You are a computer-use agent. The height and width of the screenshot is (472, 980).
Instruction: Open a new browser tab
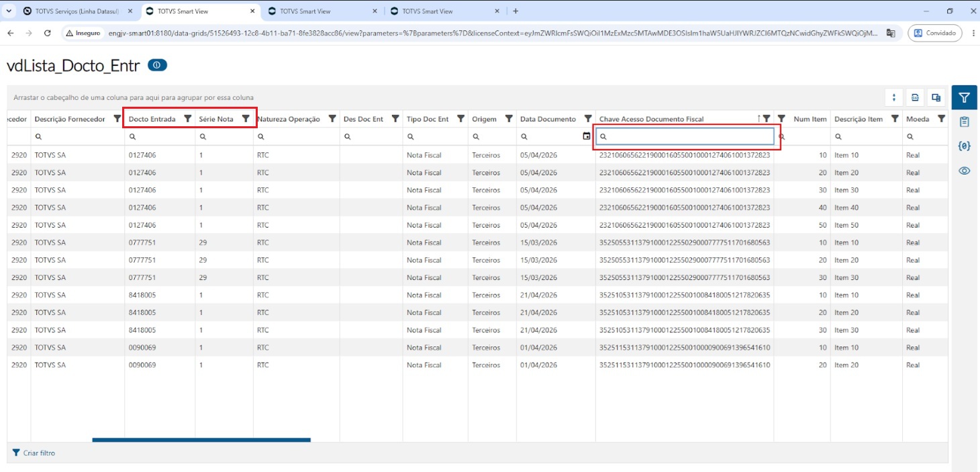(516, 11)
